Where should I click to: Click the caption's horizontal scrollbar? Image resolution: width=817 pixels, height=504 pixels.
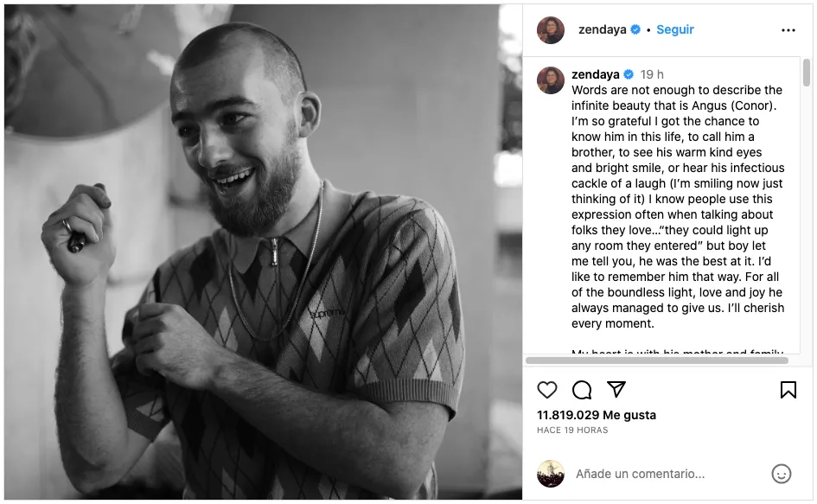tap(657, 360)
